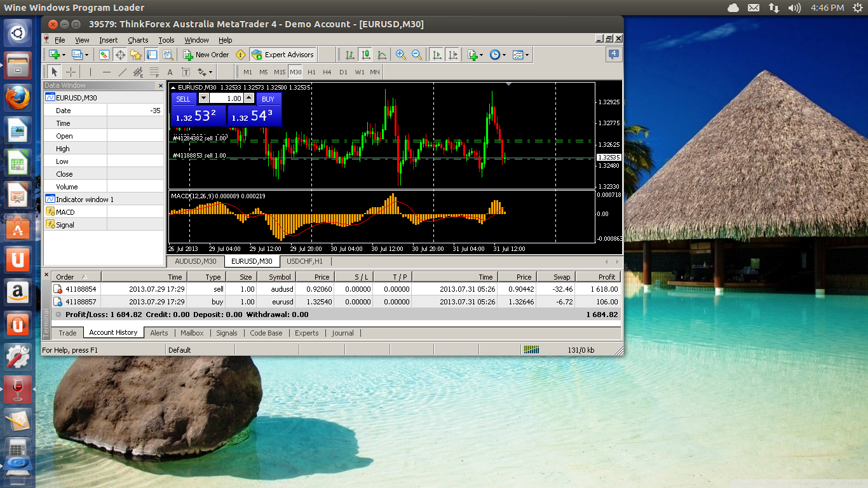Image resolution: width=868 pixels, height=488 pixels.
Task: Open the system volume indicator
Action: [x=794, y=8]
